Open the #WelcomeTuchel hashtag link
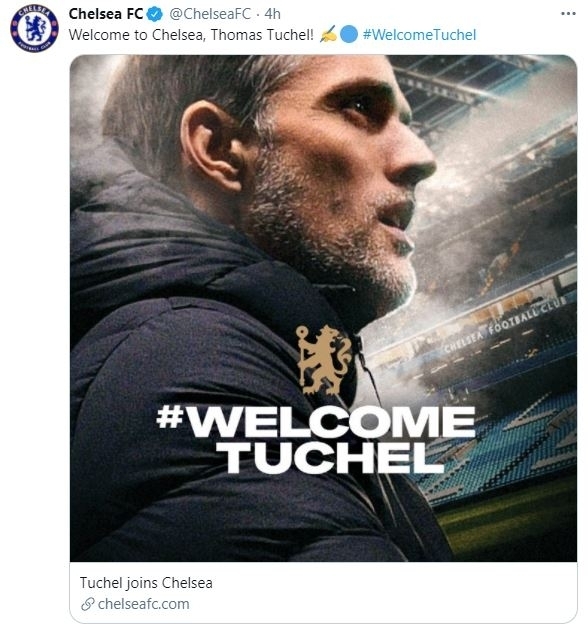 419,35
